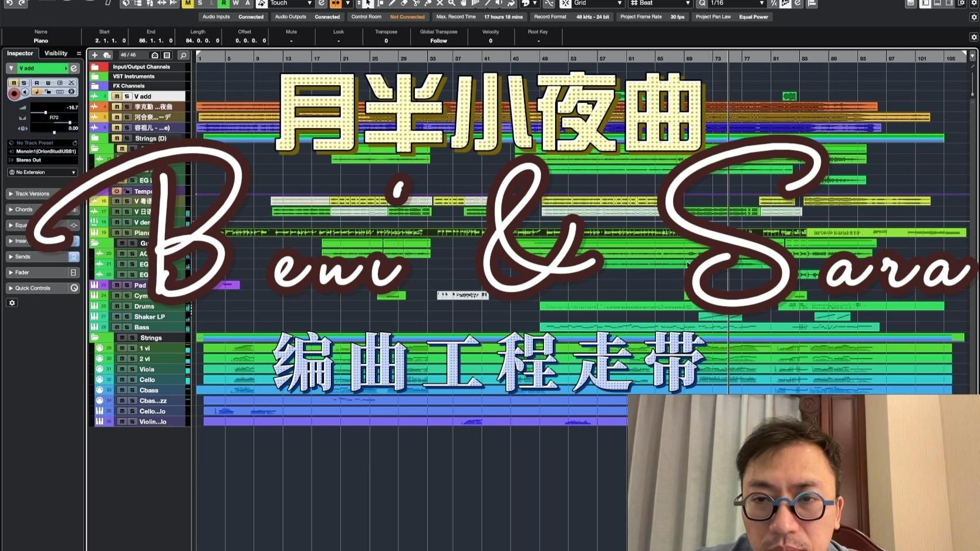Screen dimensions: 980x551
Task: Select the Scissors split tool
Action: tap(417, 4)
